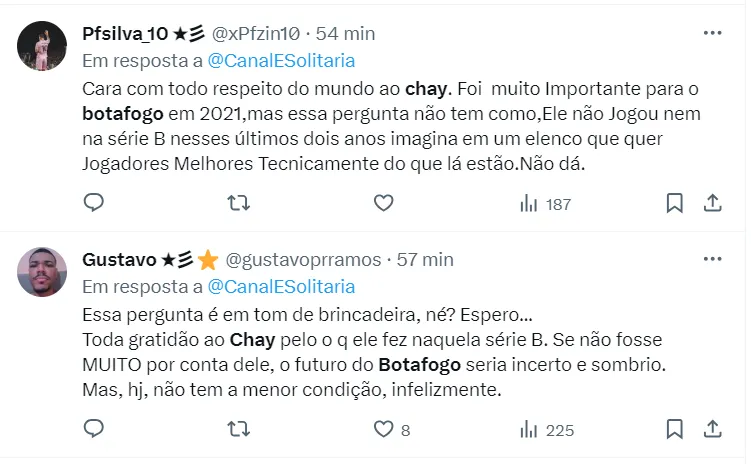Screen dimensions: 751x464
Task: Open the 54 min timestamp link
Action: pos(345,33)
